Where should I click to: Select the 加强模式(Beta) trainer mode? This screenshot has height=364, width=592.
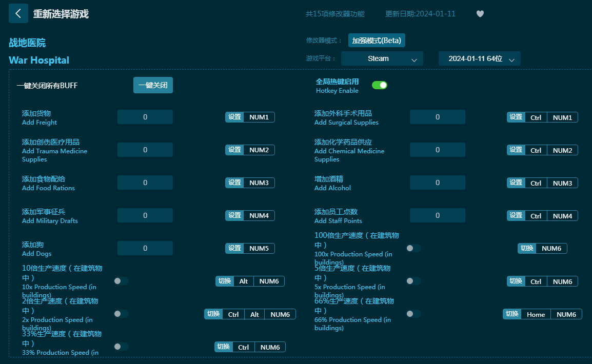click(377, 41)
